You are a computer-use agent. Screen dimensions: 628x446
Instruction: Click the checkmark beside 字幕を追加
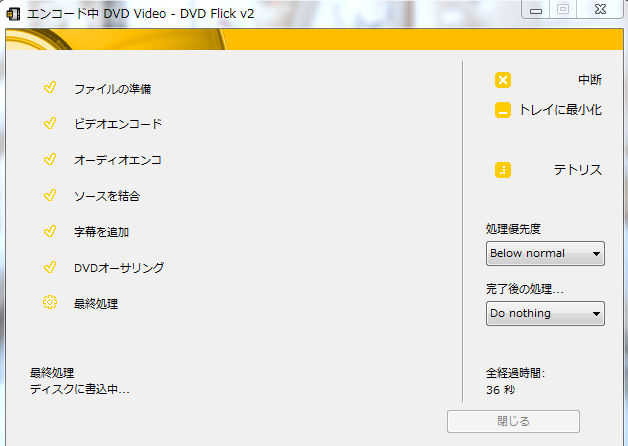50,231
